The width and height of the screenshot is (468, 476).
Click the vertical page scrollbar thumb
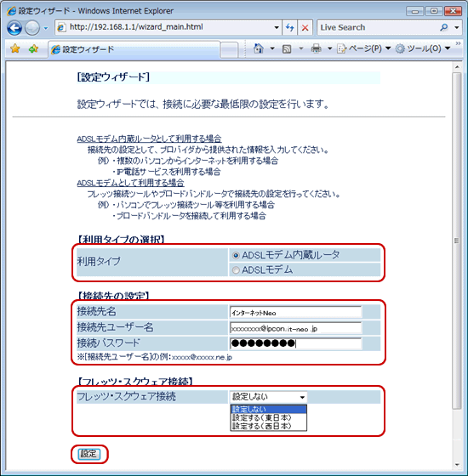tap(456, 241)
